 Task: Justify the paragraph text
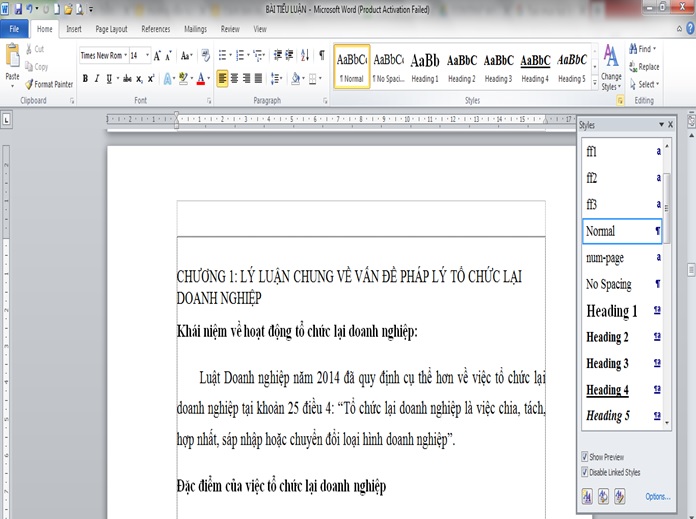[x=259, y=78]
